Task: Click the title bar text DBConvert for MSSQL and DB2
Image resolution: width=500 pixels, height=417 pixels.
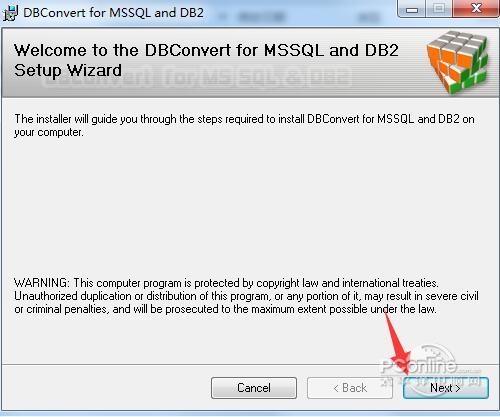Action: pyautogui.click(x=113, y=13)
